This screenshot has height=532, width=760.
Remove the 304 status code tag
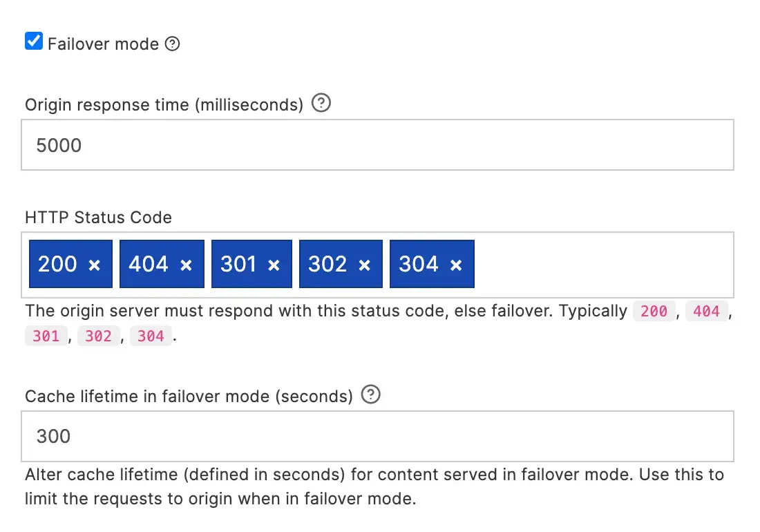tap(457, 264)
